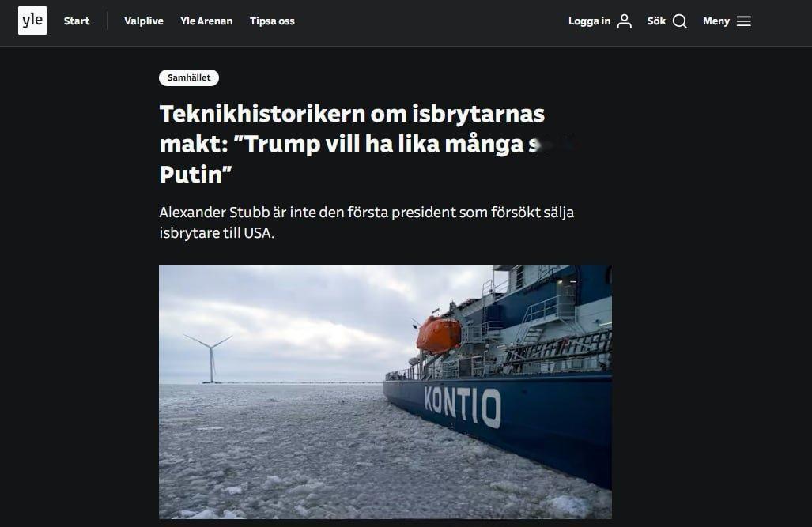Click the Meny label
This screenshot has height=527, width=812.
716,21
